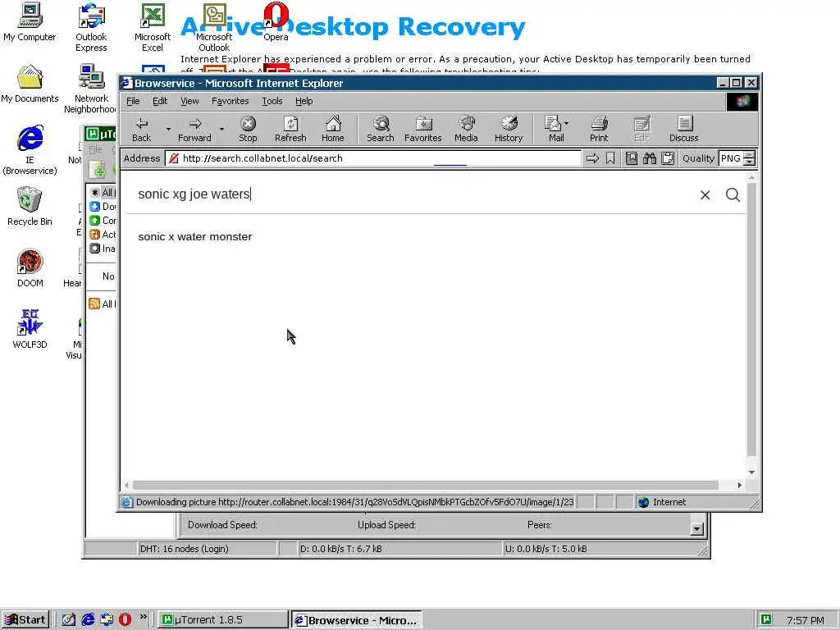This screenshot has height=630, width=840.
Task: Open the Forward history dropdown arrow
Action: (x=221, y=129)
